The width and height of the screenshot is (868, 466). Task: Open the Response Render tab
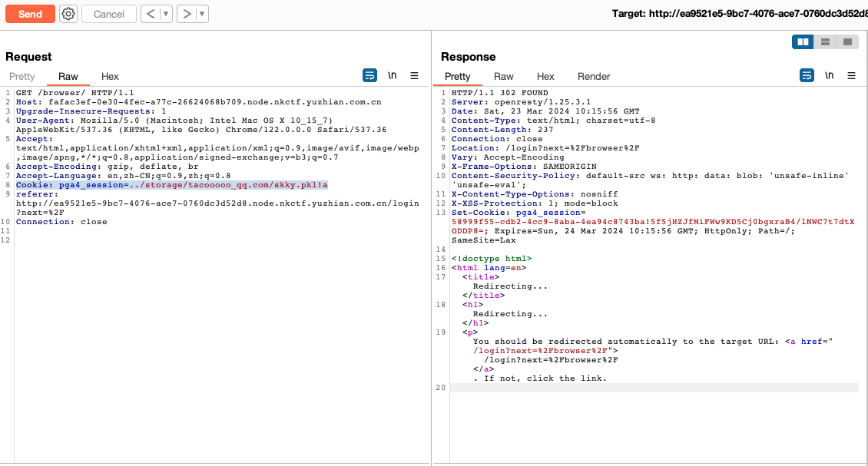594,76
